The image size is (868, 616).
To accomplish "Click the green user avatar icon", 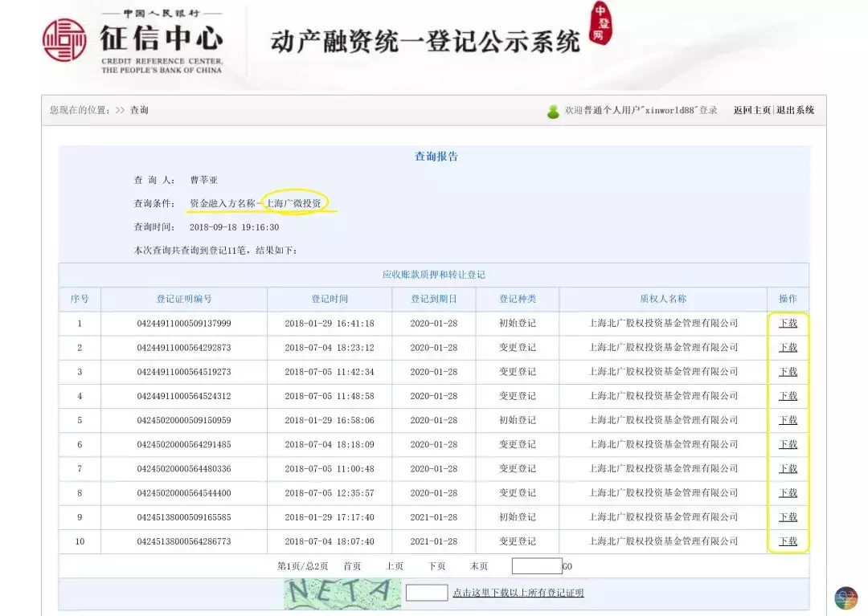I will 555,111.
